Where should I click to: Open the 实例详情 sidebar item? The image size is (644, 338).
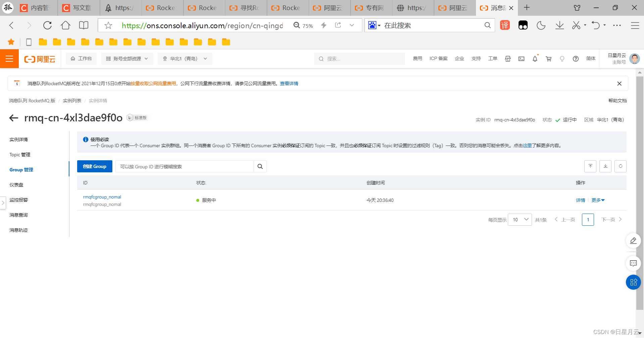click(x=19, y=139)
